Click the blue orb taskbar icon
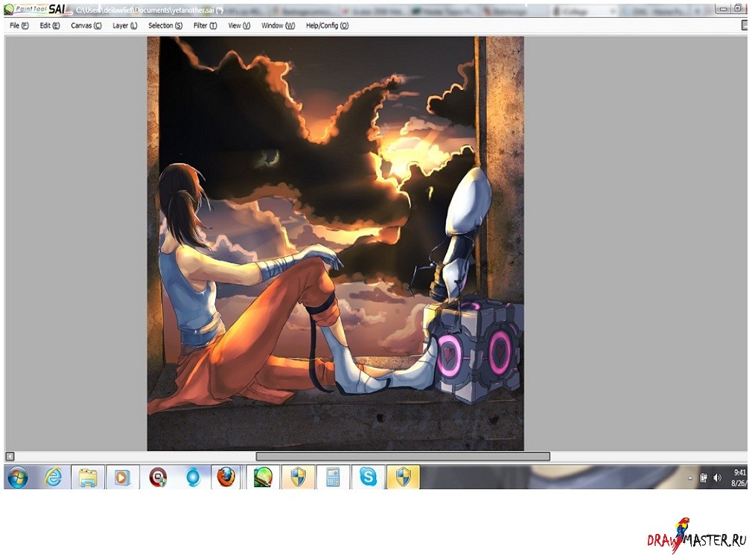 [193, 477]
